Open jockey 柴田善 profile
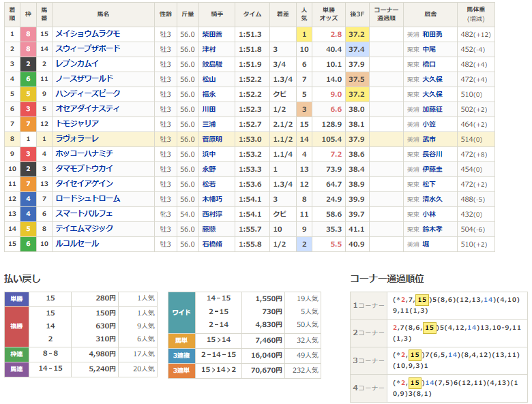This screenshot has width=532, height=404. coord(212,34)
